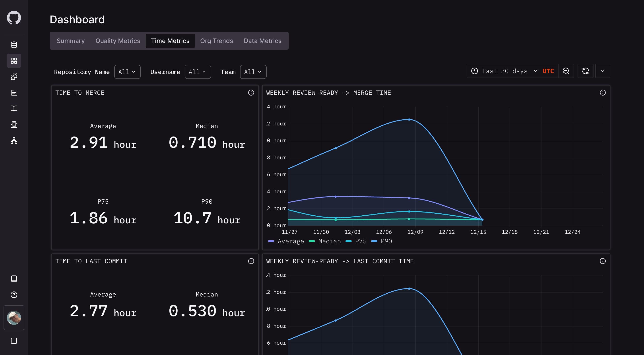This screenshot has width=644, height=355.
Task: Switch to the Quality Metrics tab
Action: coord(118,41)
